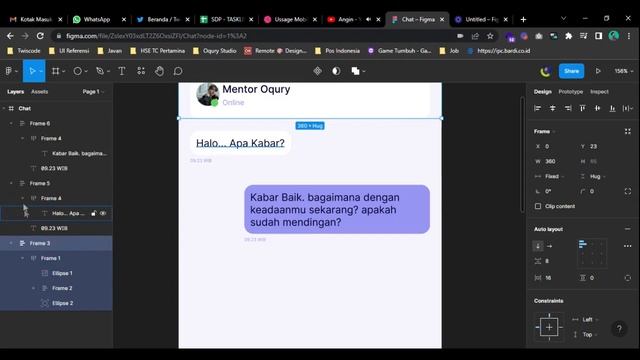Click the Use as mask icon
The image size is (640, 360).
[x=336, y=71]
